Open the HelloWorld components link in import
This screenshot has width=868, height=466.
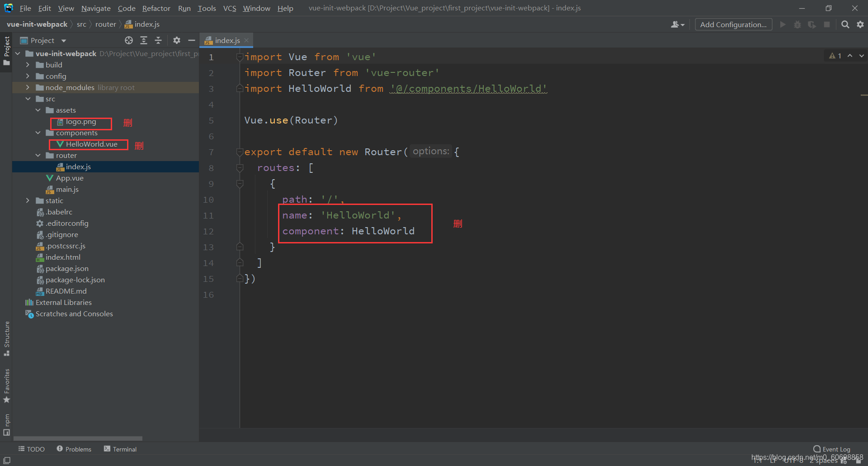468,89
